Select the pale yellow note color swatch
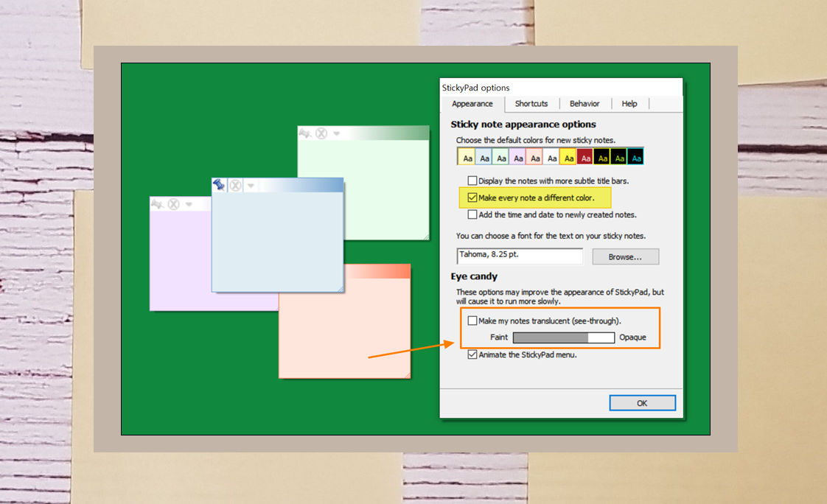827x504 pixels. [467, 158]
